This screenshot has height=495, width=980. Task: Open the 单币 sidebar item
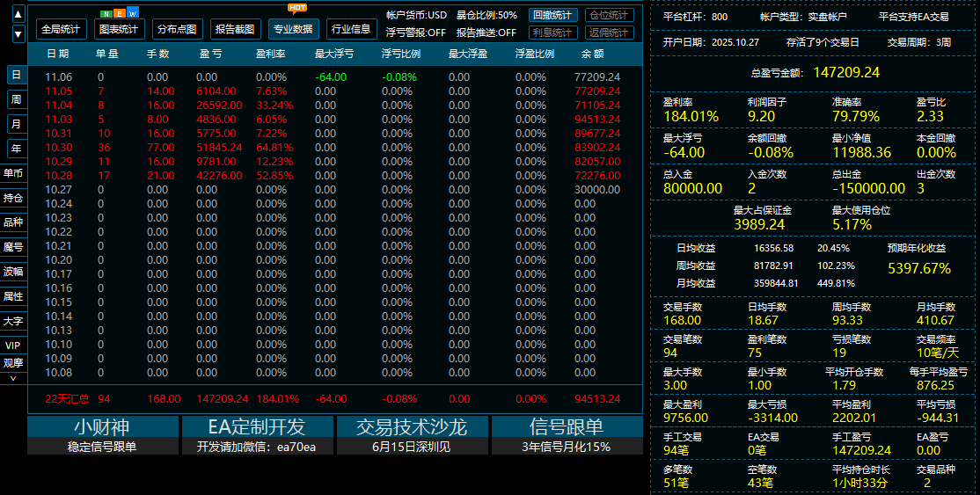click(x=13, y=173)
